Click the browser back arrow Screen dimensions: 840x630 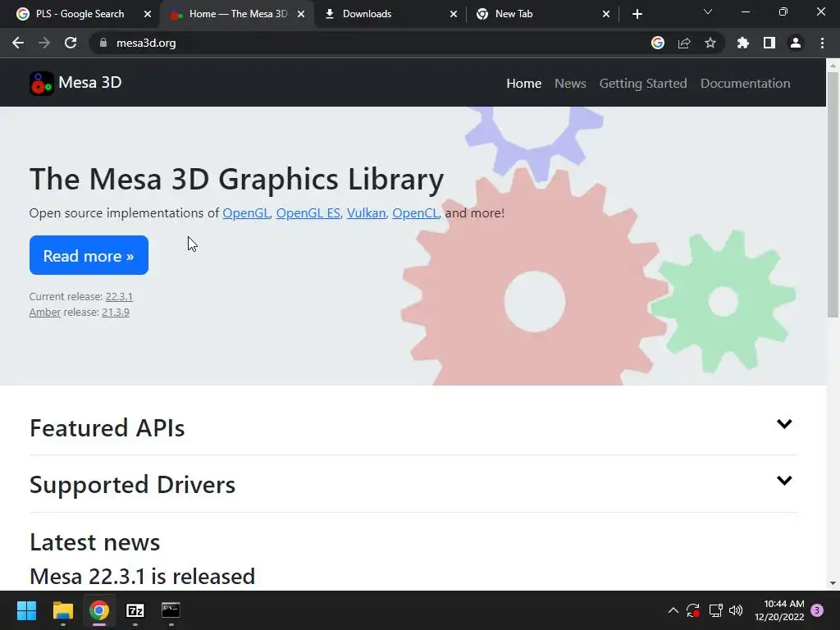pos(18,43)
